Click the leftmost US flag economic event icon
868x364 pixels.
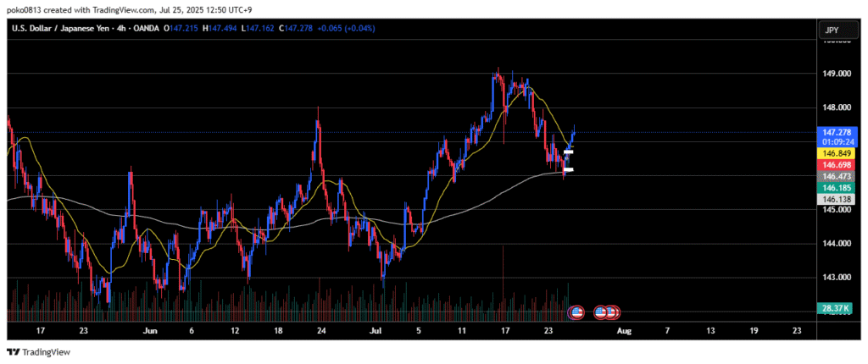pos(578,312)
